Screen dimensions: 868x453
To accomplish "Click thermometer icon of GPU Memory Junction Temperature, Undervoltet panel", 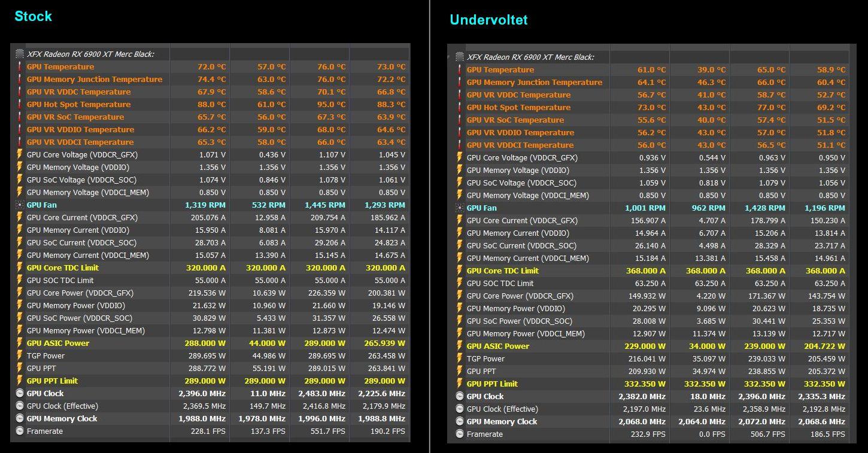I will coord(460,82).
